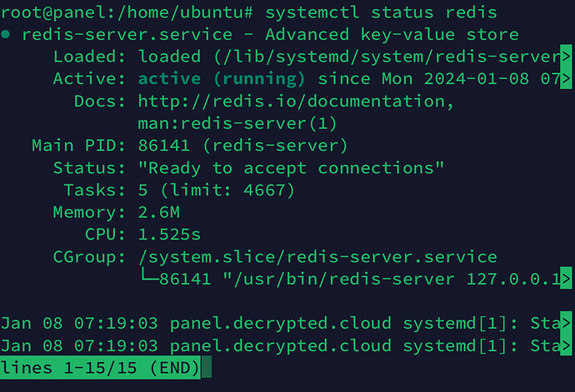The width and height of the screenshot is (575, 392).
Task: Click the terminal cursor block after (END)
Action: (207, 368)
